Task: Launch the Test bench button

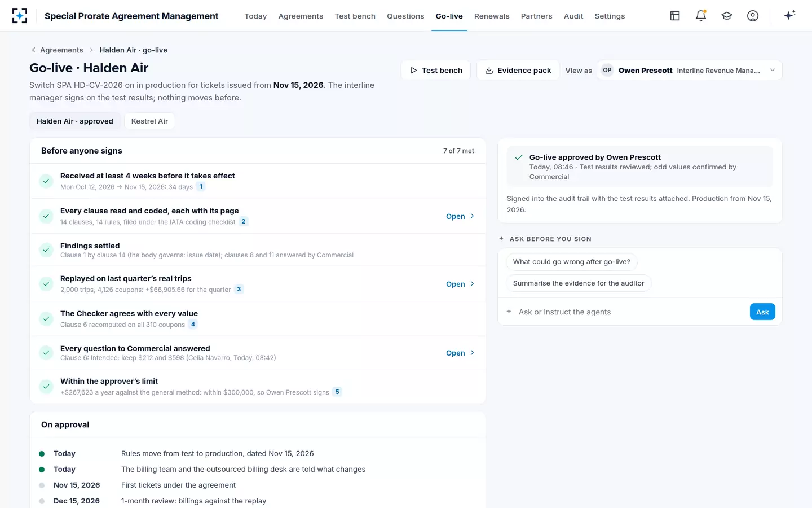Action: coord(436,70)
